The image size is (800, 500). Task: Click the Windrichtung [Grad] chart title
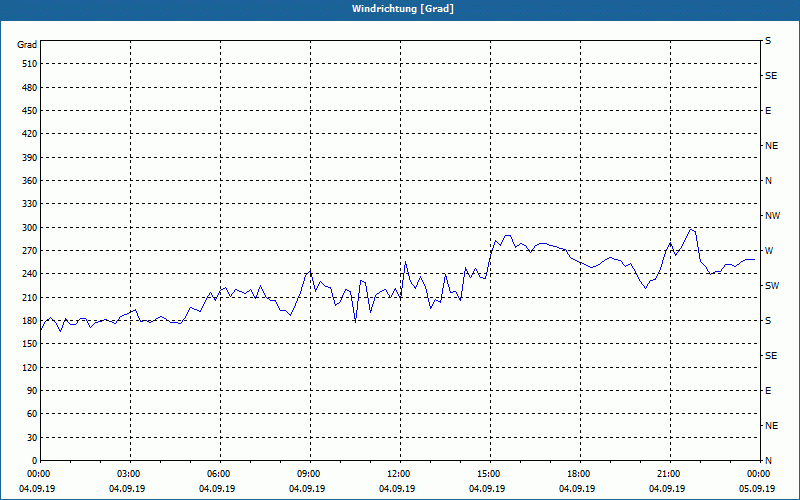pyautogui.click(x=403, y=9)
